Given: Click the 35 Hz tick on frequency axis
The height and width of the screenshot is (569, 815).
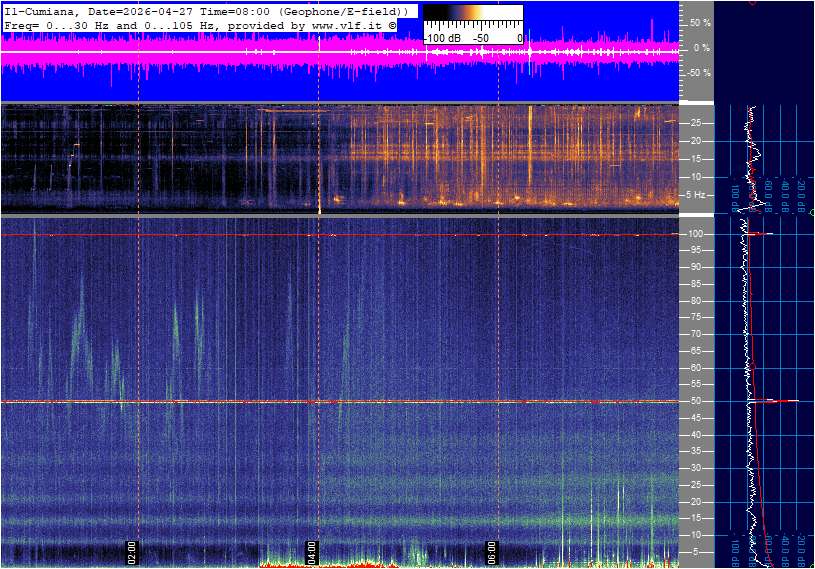Looking at the screenshot, I should 695,451.
